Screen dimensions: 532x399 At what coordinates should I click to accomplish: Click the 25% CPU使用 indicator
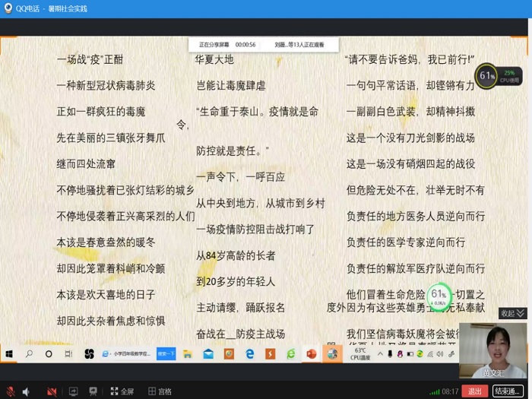509,76
